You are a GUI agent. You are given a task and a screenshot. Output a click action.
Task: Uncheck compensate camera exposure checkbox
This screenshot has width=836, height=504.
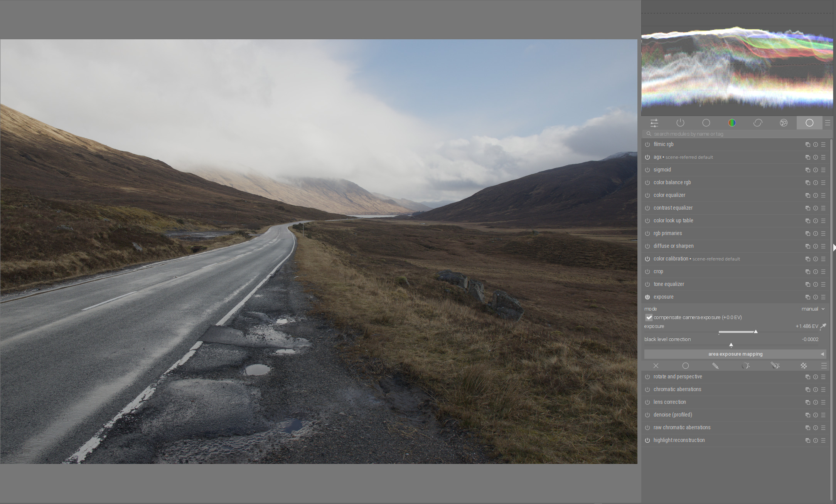(x=649, y=318)
